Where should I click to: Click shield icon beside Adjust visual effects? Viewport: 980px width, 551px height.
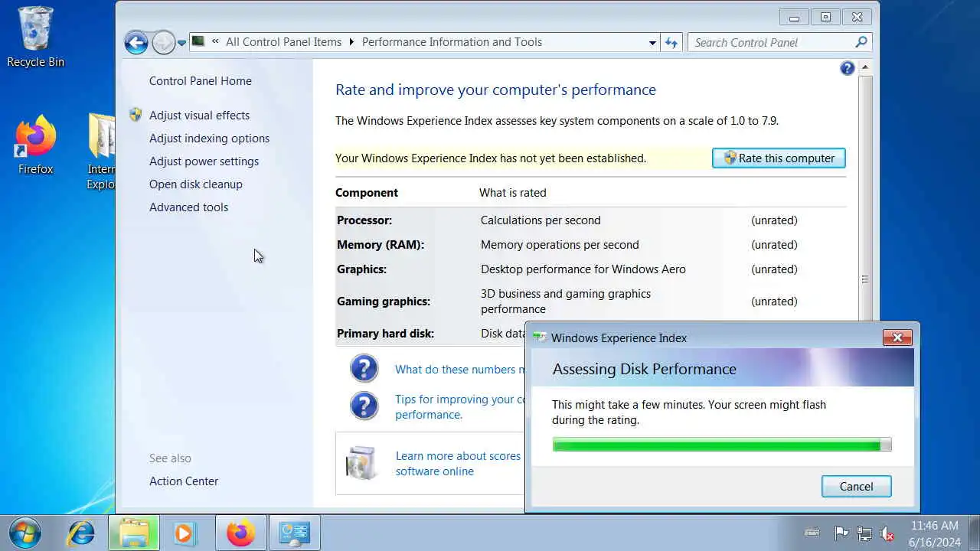click(136, 115)
